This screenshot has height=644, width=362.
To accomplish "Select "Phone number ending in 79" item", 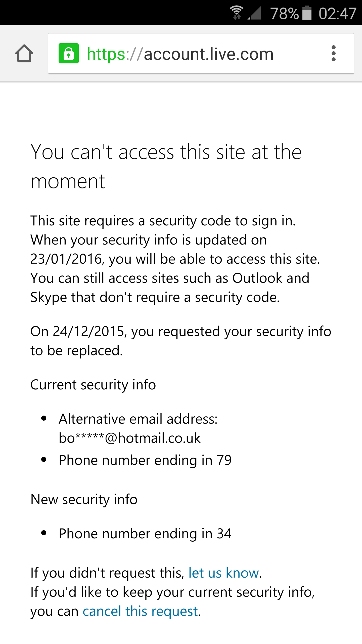I will pyautogui.click(x=145, y=460).
